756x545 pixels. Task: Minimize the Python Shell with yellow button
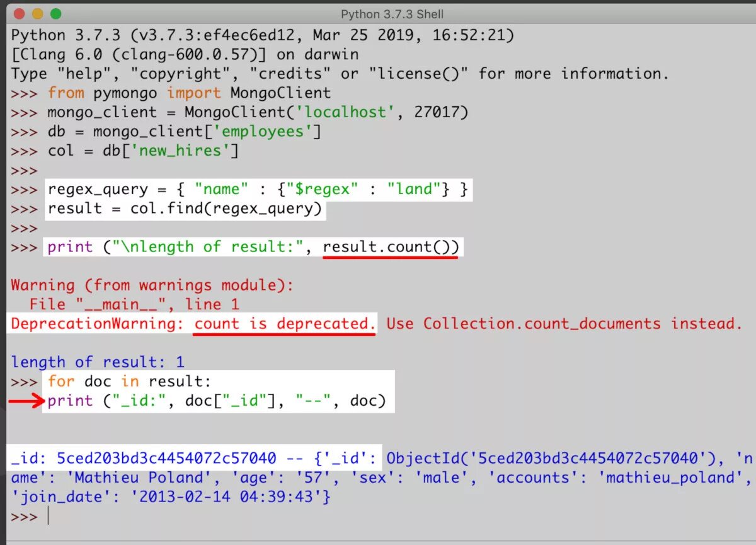point(38,13)
